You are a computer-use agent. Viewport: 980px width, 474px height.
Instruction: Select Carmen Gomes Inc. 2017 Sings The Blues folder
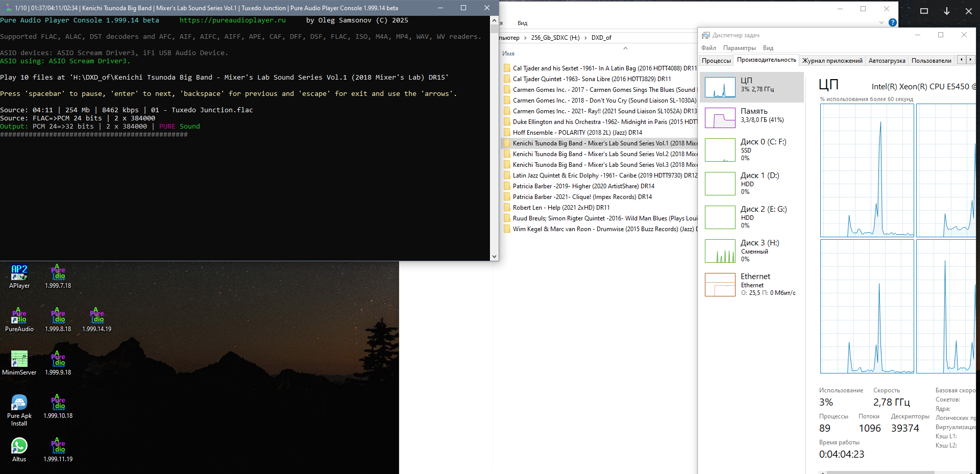pos(599,90)
